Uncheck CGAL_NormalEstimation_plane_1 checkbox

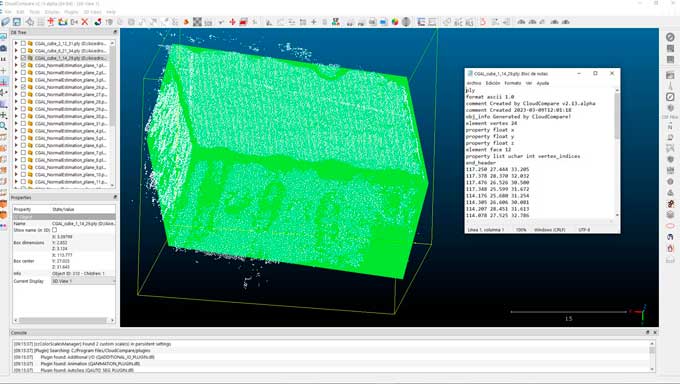[x=23, y=65]
